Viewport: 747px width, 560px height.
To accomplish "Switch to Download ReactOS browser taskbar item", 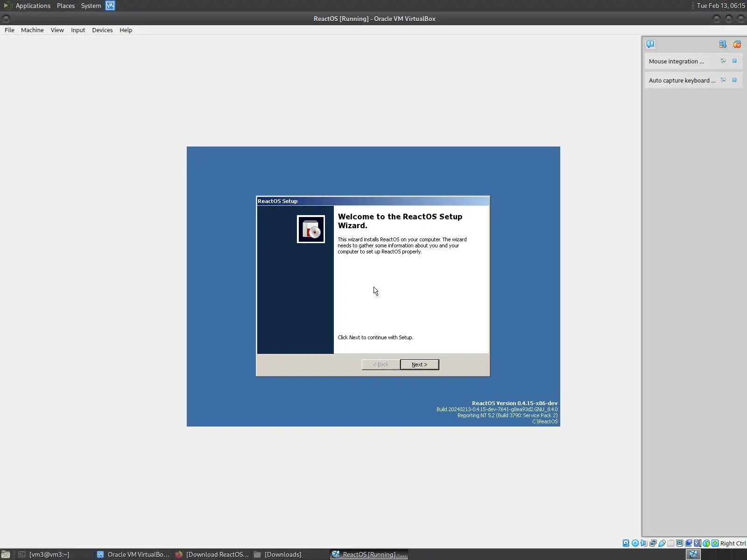I will point(211,554).
